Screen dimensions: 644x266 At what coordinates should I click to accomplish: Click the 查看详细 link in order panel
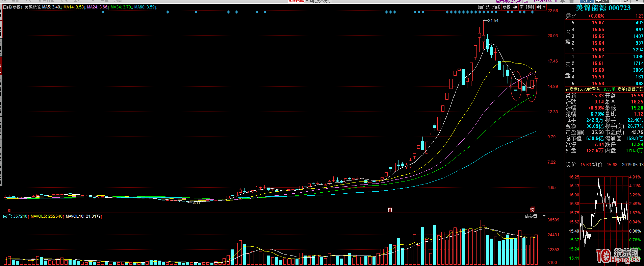click(x=636, y=90)
